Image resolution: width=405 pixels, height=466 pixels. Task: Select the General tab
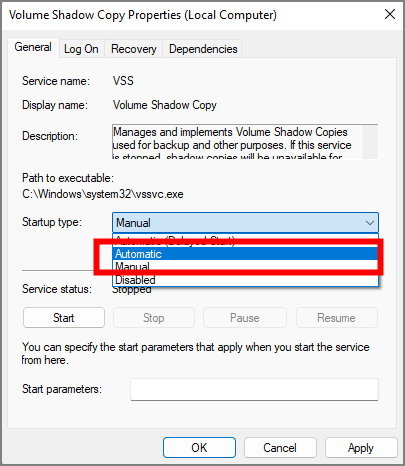tap(33, 47)
